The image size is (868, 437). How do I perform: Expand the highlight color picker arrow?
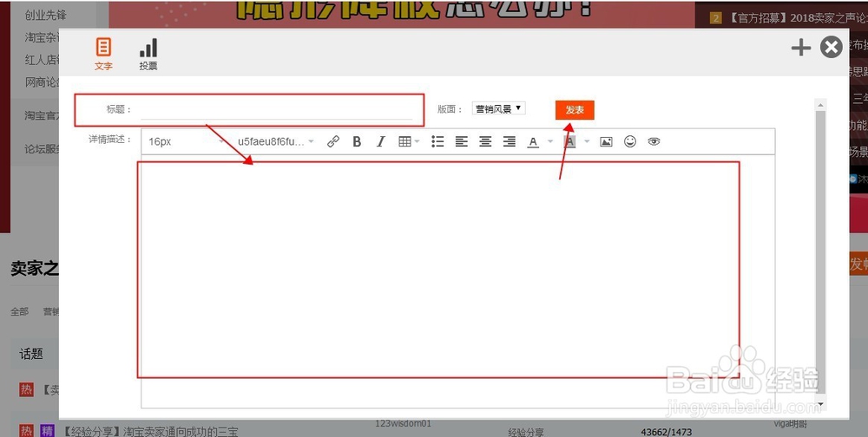(587, 141)
